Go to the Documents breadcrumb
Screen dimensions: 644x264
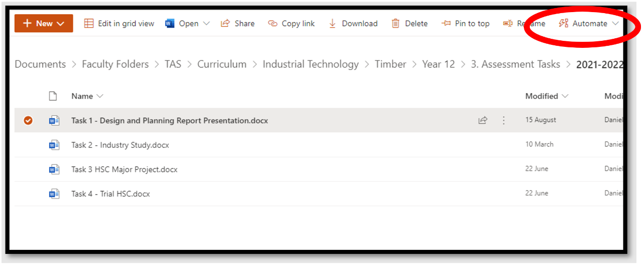tap(40, 64)
